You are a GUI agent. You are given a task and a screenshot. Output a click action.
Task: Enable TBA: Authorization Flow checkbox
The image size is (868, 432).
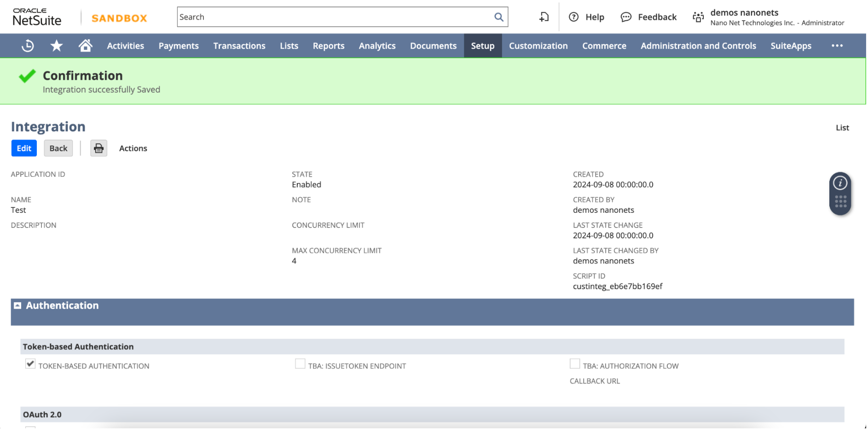(575, 364)
